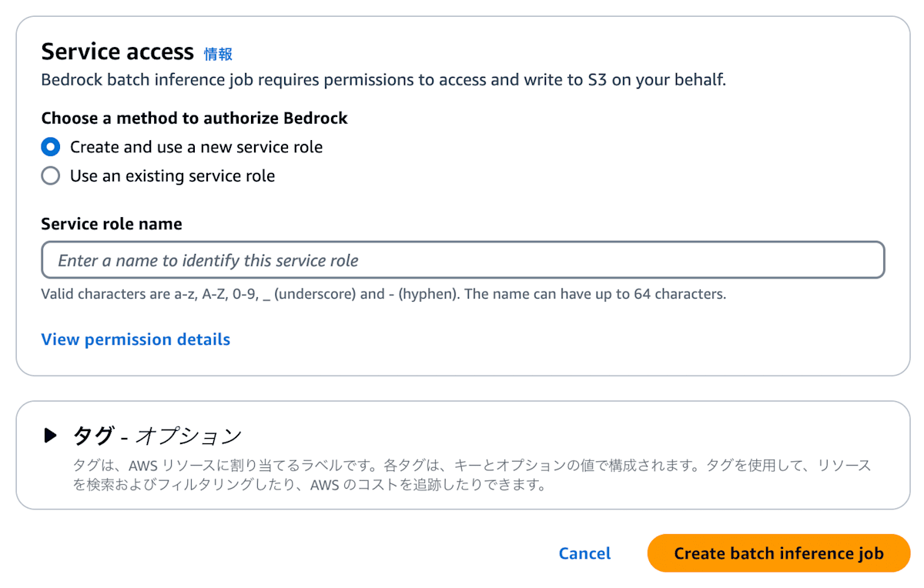Click the Choose a method to authorize Bedrock label

coord(194,118)
